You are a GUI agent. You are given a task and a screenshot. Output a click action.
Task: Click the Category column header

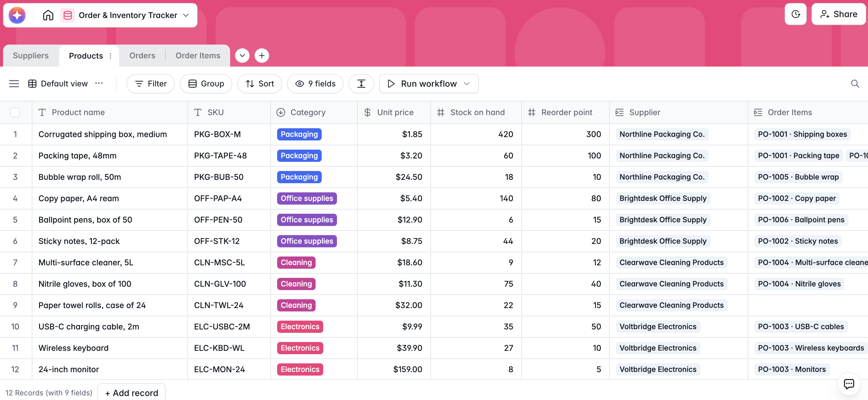(314, 112)
